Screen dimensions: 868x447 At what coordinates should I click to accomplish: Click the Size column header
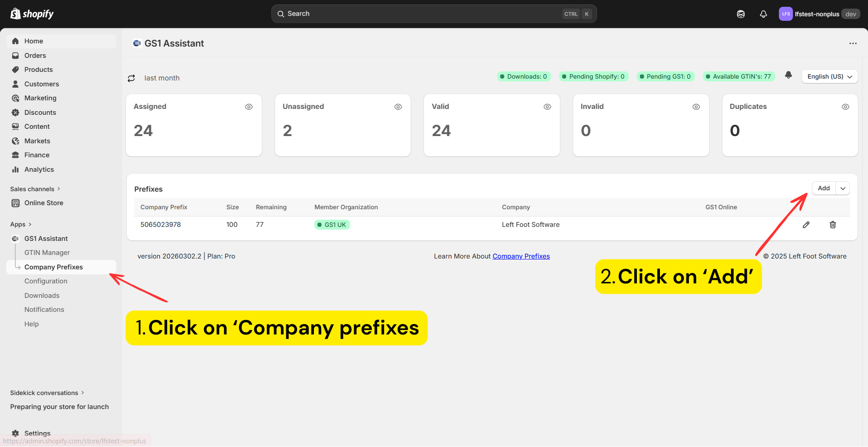(x=232, y=207)
